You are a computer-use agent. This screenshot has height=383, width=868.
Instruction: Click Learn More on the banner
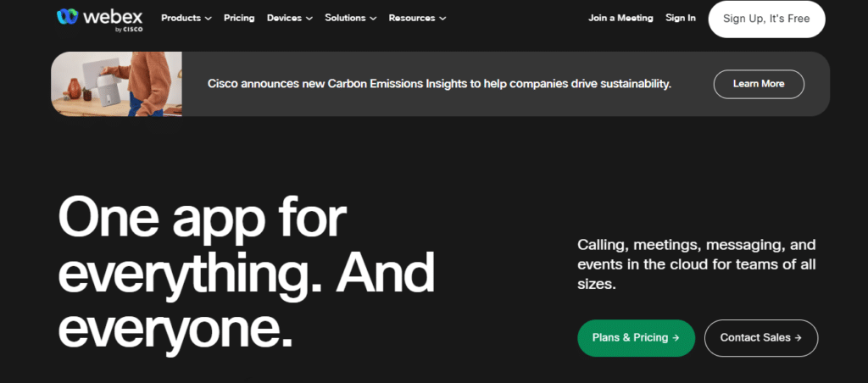coord(759,84)
